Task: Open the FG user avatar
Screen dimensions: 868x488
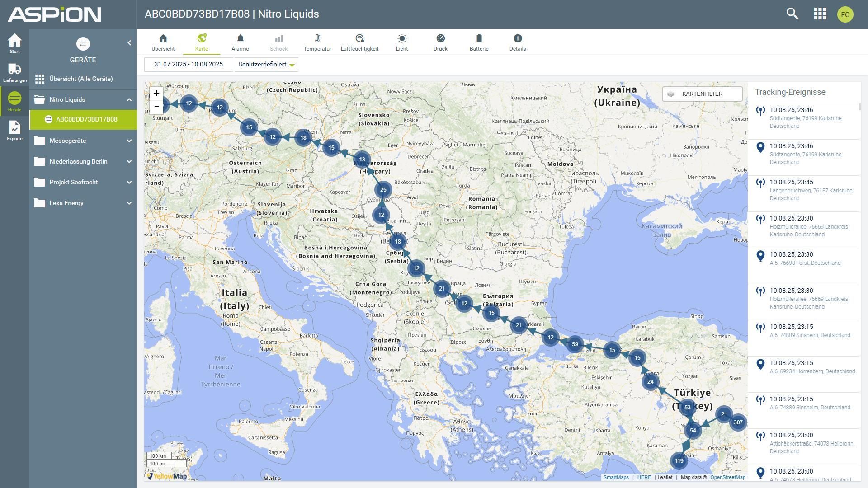Action: coord(845,14)
